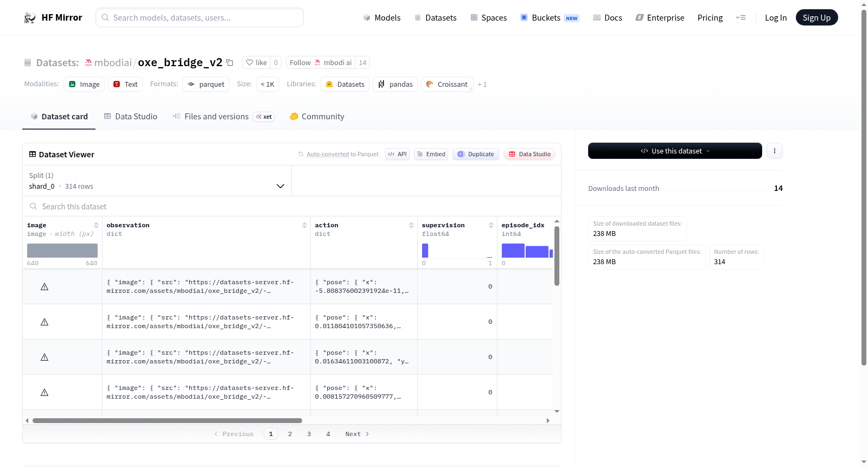
Task: Open the Community tab
Action: coord(317,117)
